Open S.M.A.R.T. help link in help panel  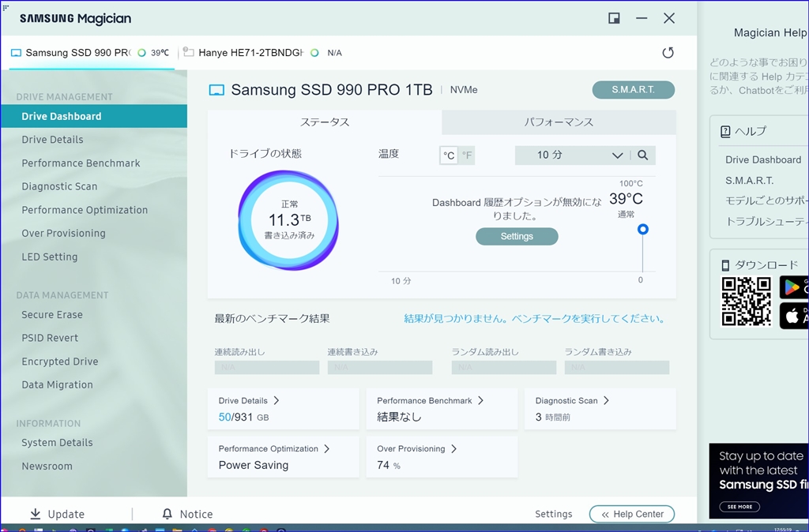(x=749, y=181)
